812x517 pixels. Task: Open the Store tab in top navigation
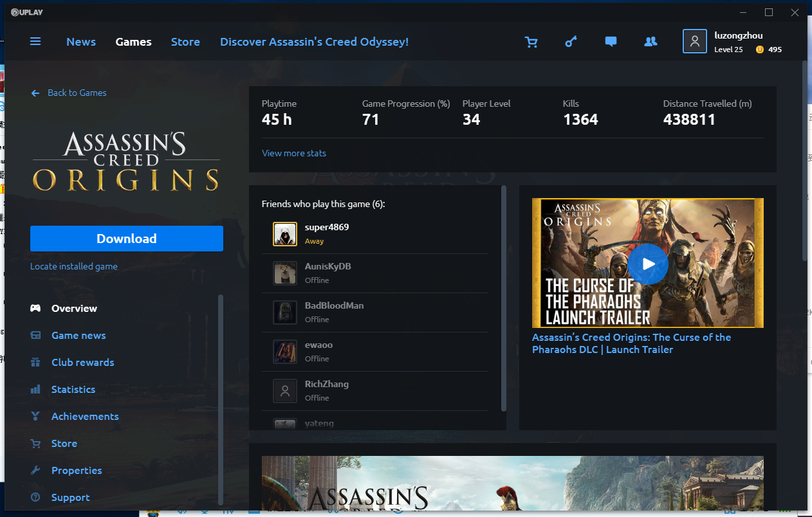[x=185, y=42]
